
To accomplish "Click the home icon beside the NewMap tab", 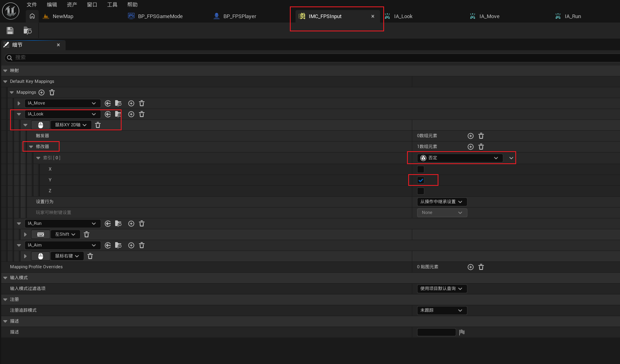I will (x=32, y=16).
